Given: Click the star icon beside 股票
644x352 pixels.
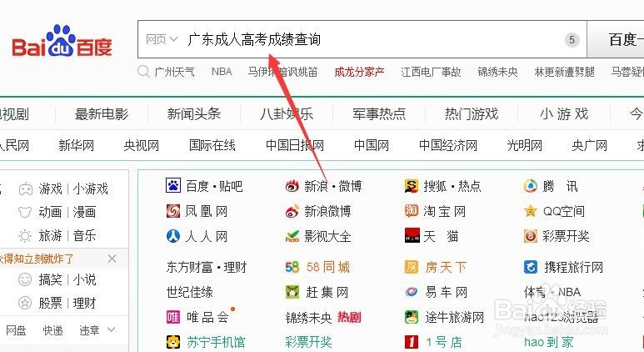Looking at the screenshot, I should [25, 303].
